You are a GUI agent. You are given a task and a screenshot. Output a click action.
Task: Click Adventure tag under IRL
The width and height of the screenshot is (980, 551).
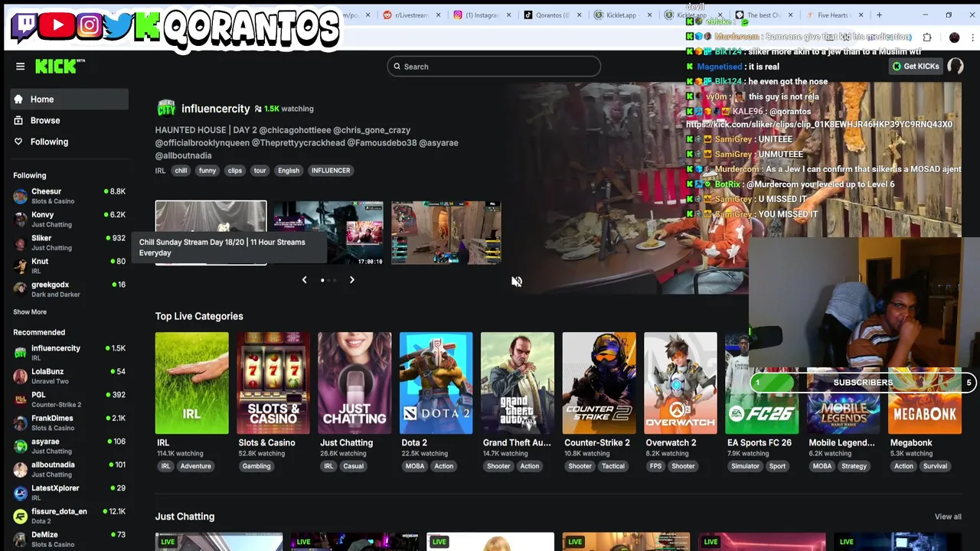point(195,466)
